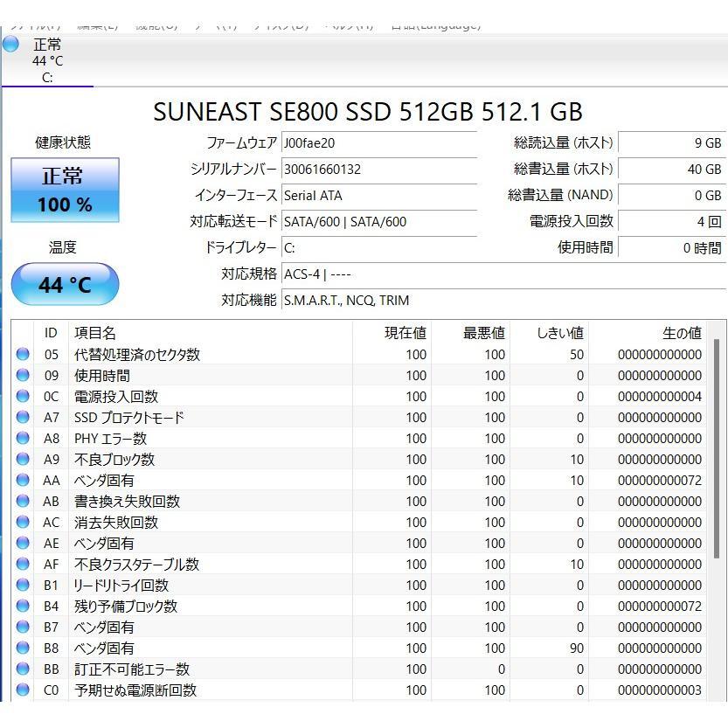Viewport: 728px width, 728px height.
Task: Click status orb in row B4
Action: [23, 606]
